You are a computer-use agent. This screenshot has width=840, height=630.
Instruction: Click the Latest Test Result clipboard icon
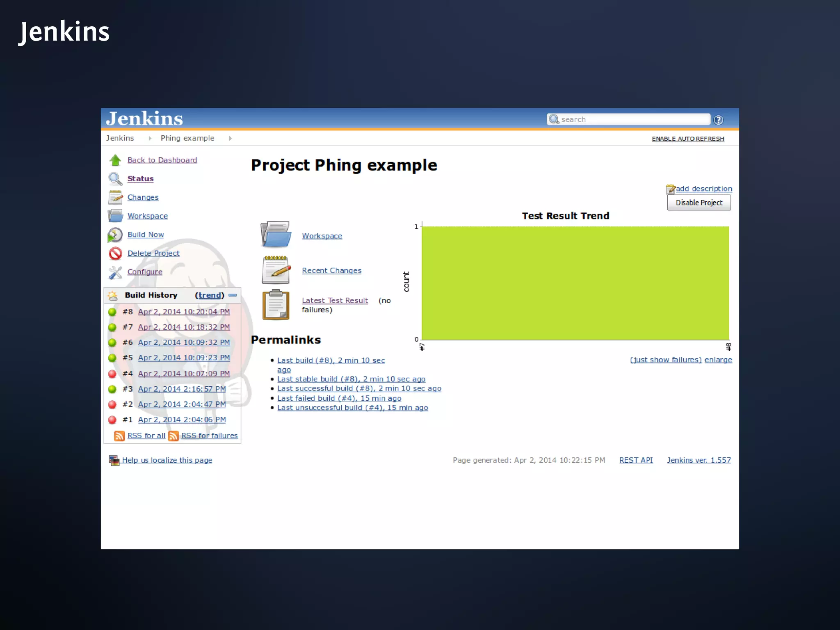click(x=276, y=304)
